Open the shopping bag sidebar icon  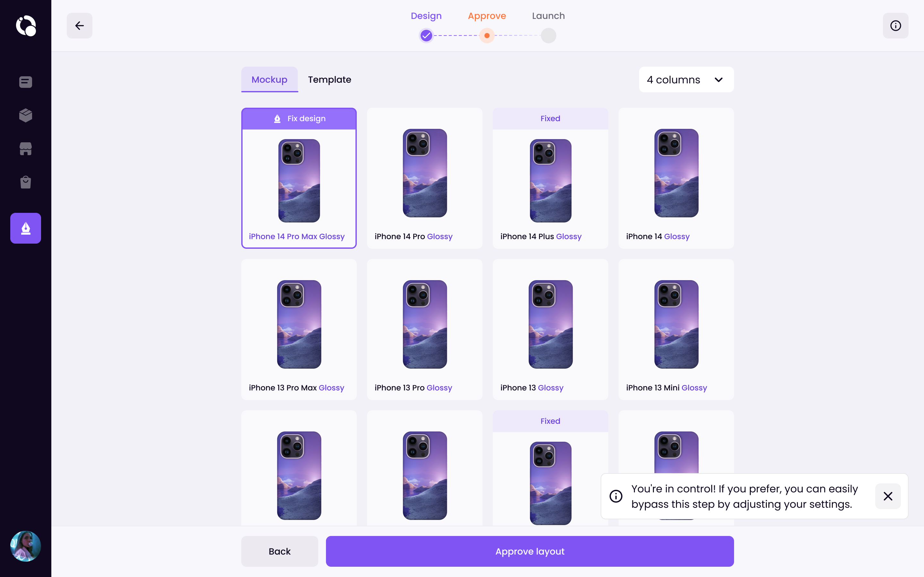tap(26, 182)
